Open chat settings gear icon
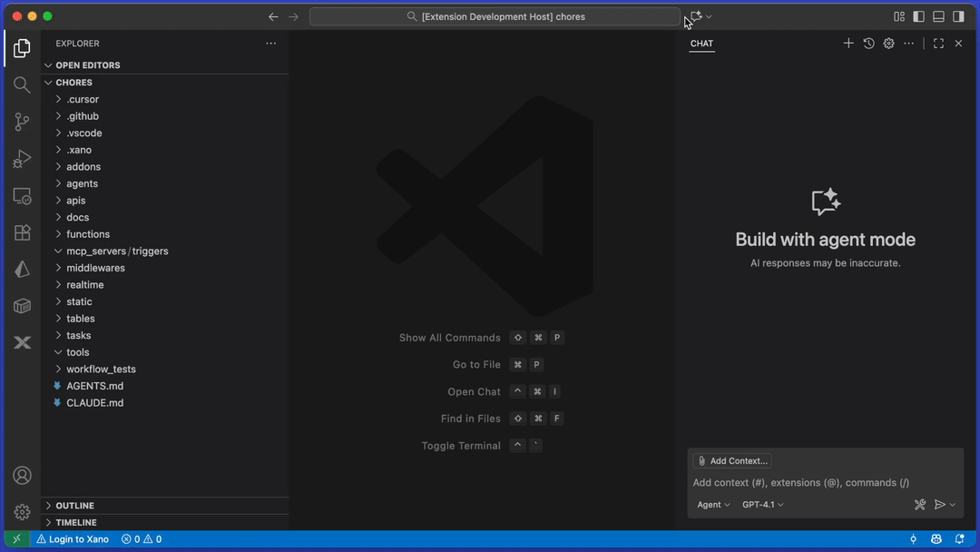 click(888, 44)
